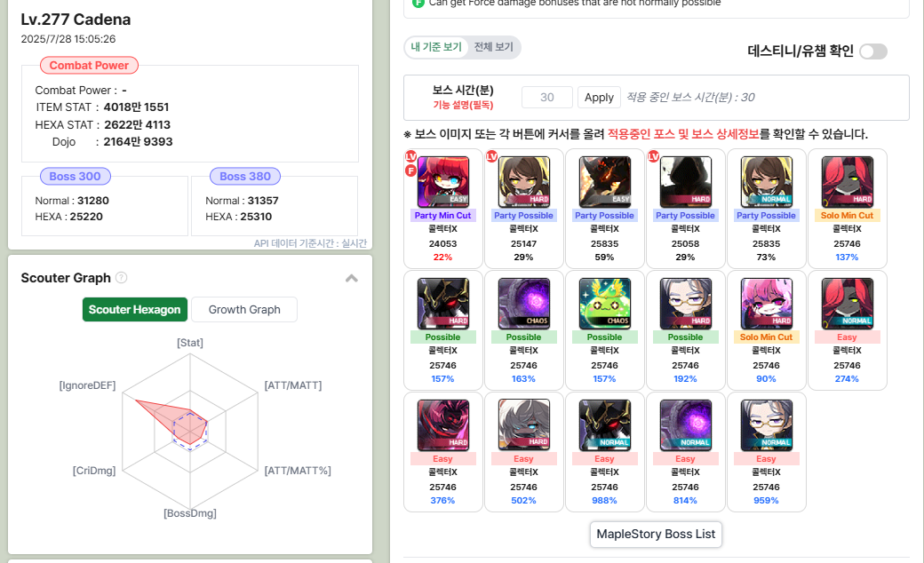Image resolution: width=924 pixels, height=563 pixels.
Task: Click the Scouter Graph help question-mark icon
Action: [x=122, y=277]
